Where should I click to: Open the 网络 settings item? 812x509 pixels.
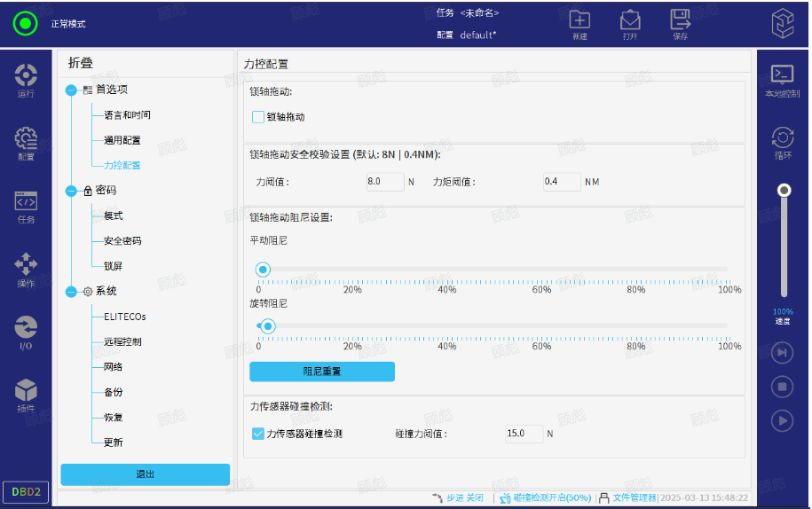click(x=113, y=367)
